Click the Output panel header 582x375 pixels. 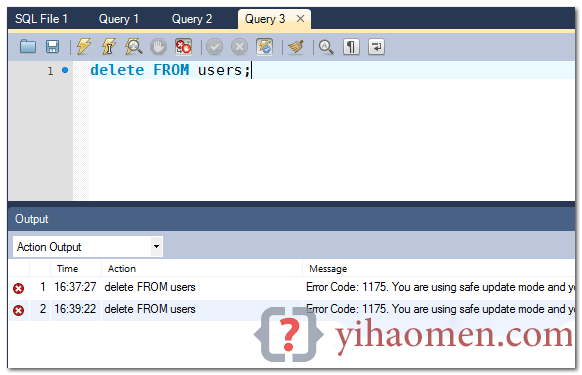coord(291,219)
